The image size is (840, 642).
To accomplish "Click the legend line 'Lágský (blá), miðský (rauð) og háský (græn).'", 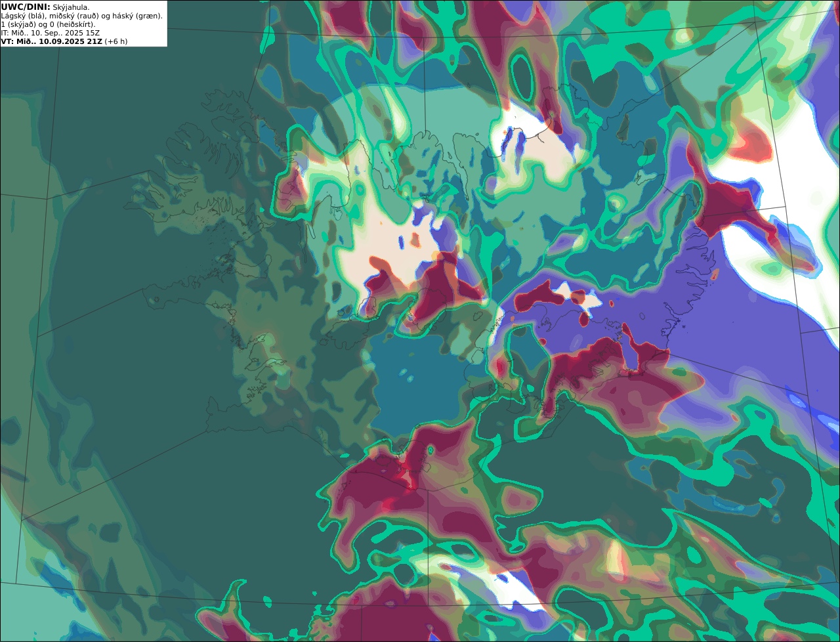I will (82, 16).
